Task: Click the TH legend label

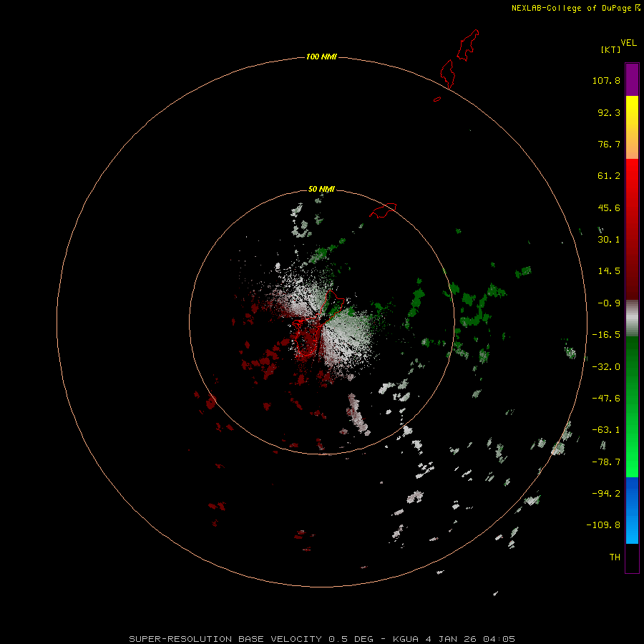Action: tap(615, 557)
